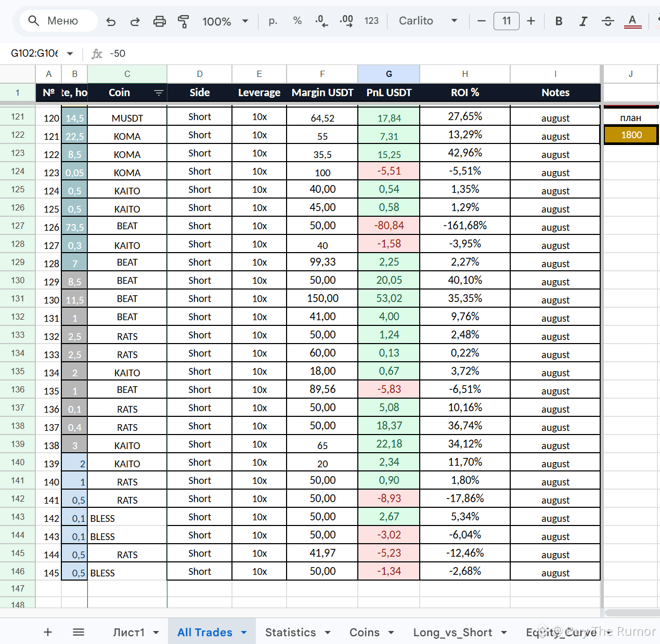
Task: Click the gold 1800 plan cell
Action: coord(631,135)
